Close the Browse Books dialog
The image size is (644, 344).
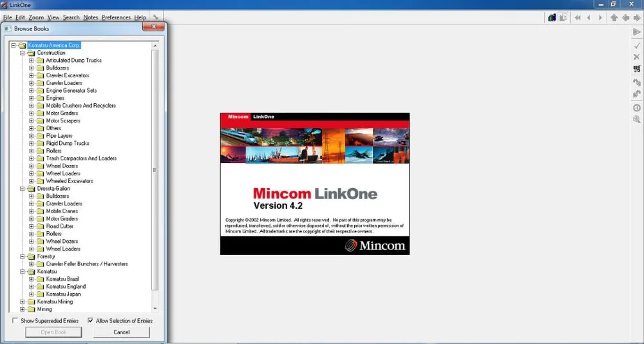coord(155,26)
